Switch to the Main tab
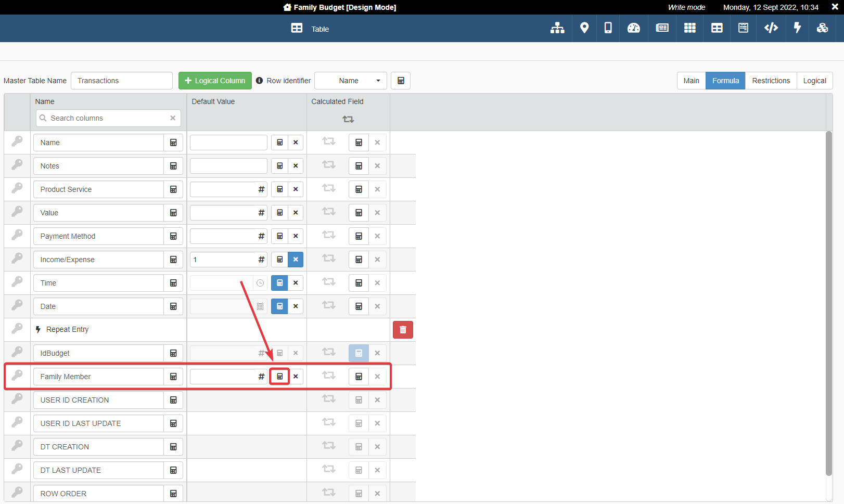Viewport: 844px width, 504px height. [691, 81]
